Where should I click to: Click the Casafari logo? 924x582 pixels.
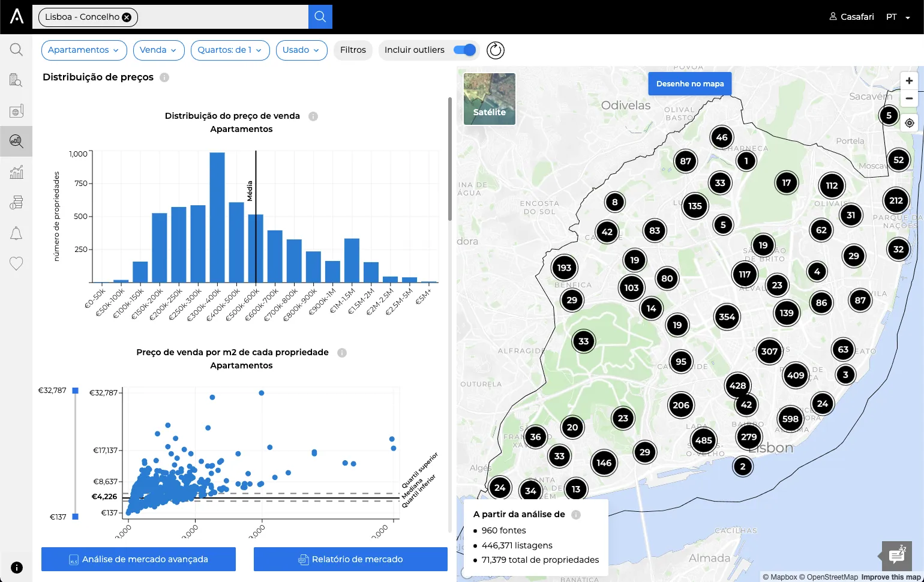tap(17, 16)
